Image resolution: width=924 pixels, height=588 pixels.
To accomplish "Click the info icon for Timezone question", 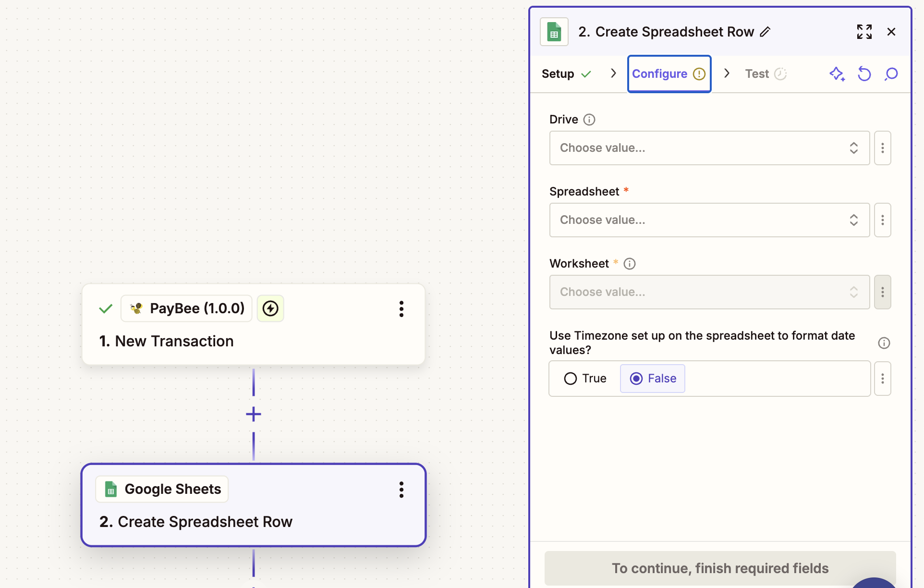I will tap(884, 343).
